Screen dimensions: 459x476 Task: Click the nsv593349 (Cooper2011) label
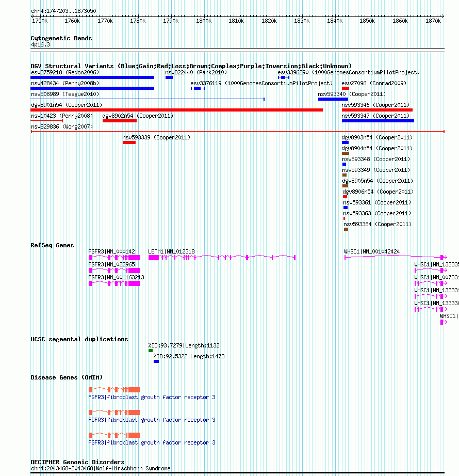[x=376, y=170]
